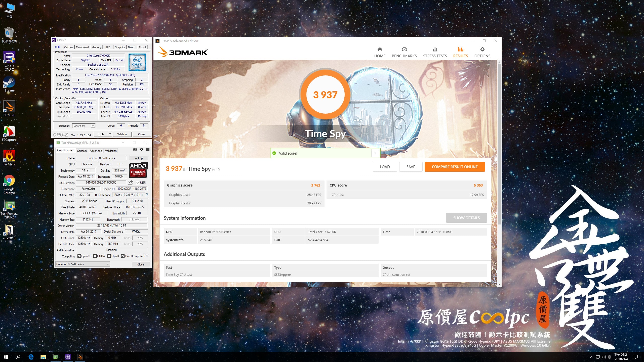
Task: Open the Advanced tab in GPU-Z
Action: tap(96, 151)
